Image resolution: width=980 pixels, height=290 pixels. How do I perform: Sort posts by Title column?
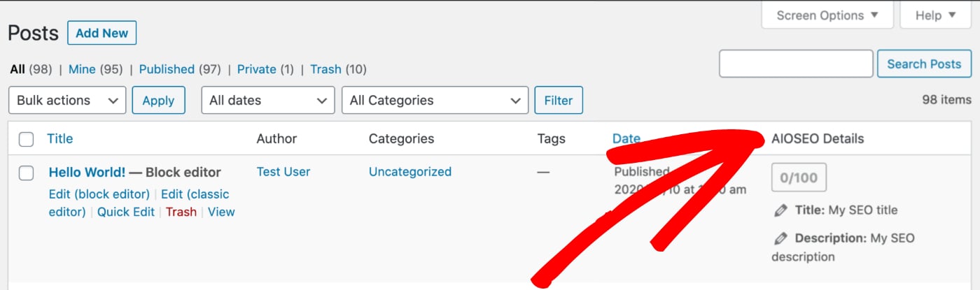(60, 138)
